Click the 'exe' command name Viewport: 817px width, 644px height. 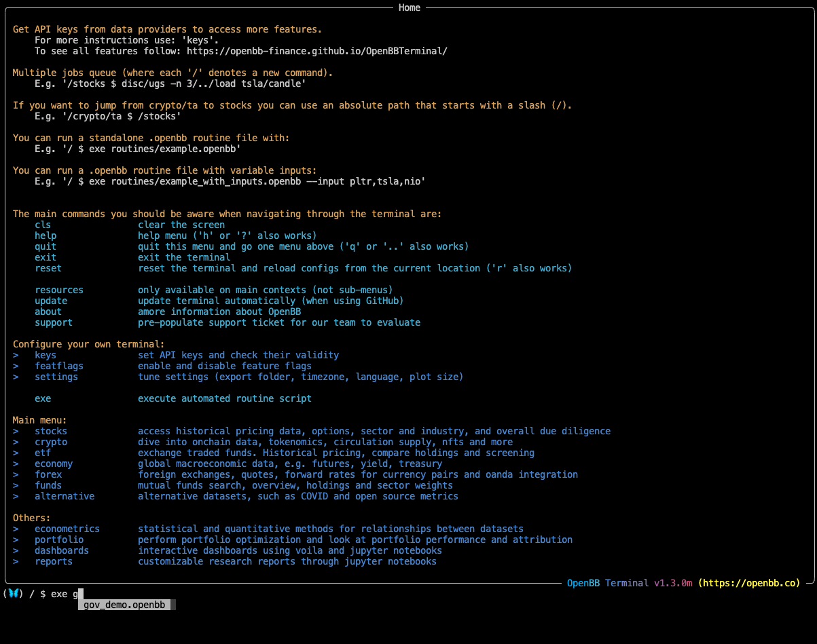point(43,398)
